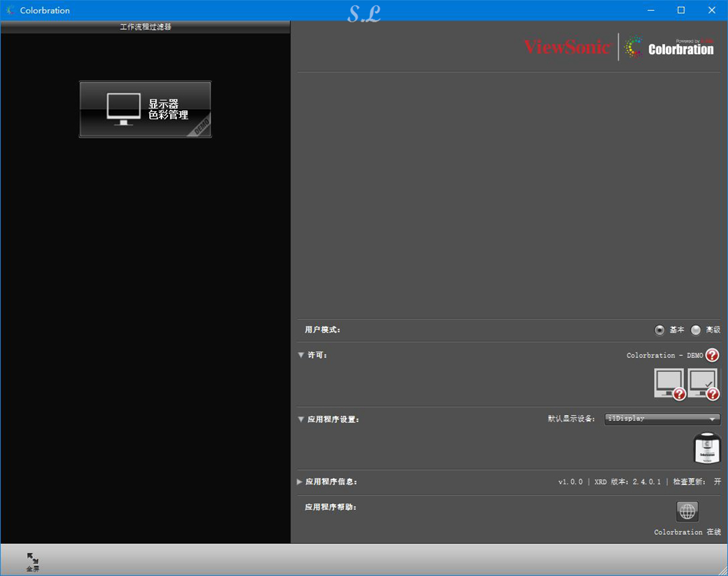Click the i1Display colorimeter device icon
The height and width of the screenshot is (576, 728).
pos(706,448)
